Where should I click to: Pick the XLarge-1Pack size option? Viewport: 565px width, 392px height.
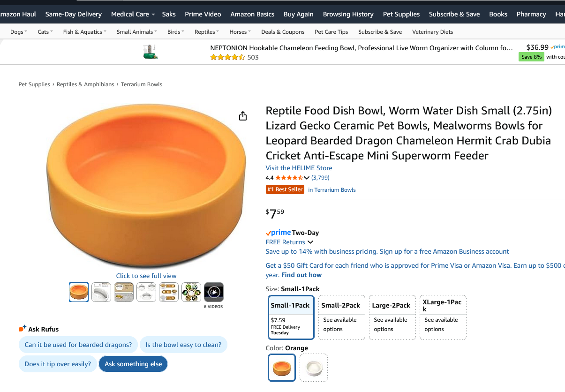pyautogui.click(x=443, y=317)
